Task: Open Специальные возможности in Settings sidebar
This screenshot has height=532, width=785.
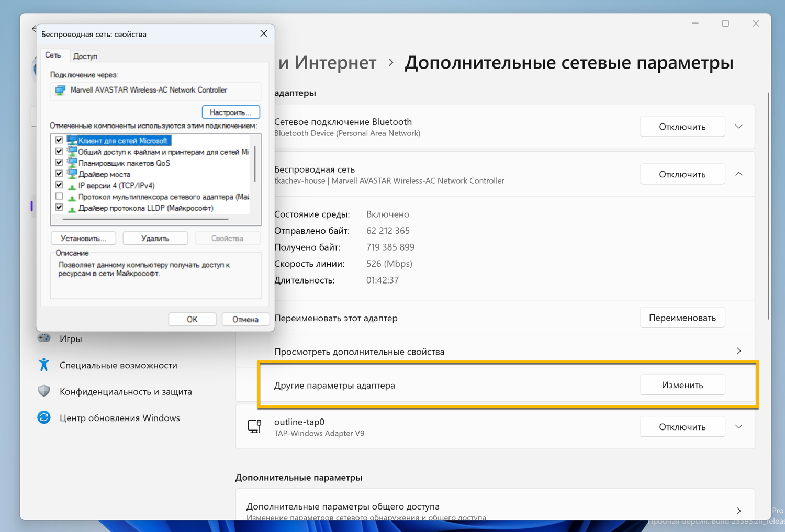Action: coord(118,365)
